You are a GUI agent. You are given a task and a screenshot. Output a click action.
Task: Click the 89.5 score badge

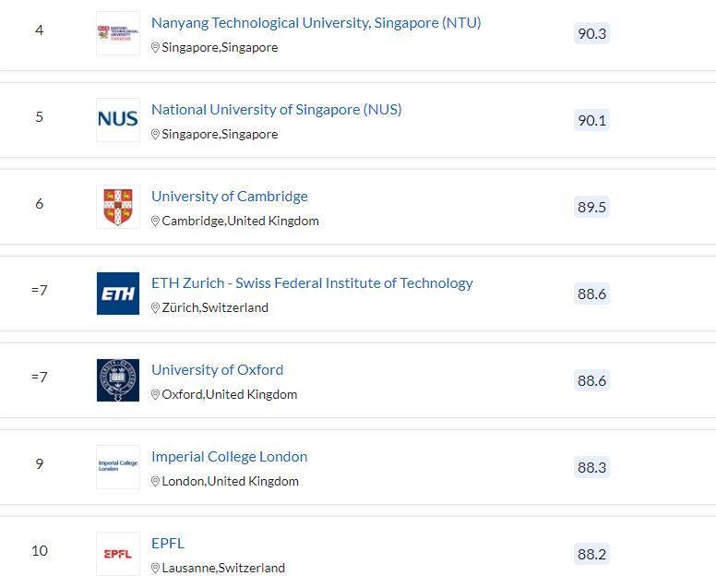click(591, 208)
